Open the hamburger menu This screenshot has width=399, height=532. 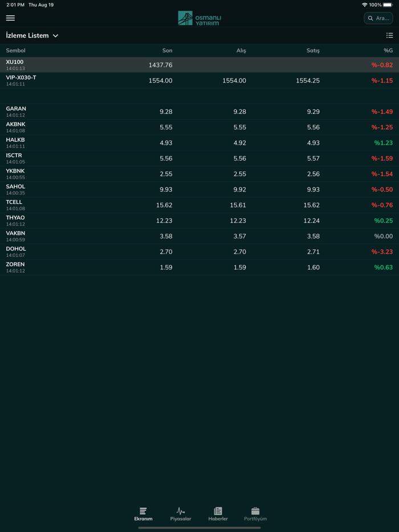click(10, 18)
